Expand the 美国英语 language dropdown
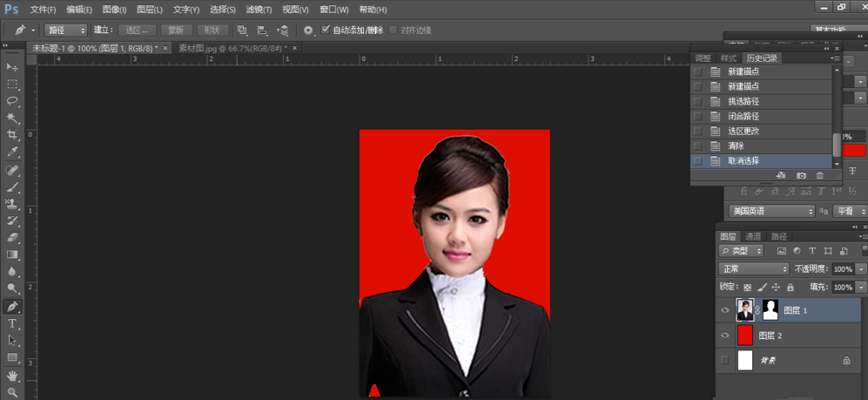 tap(771, 211)
